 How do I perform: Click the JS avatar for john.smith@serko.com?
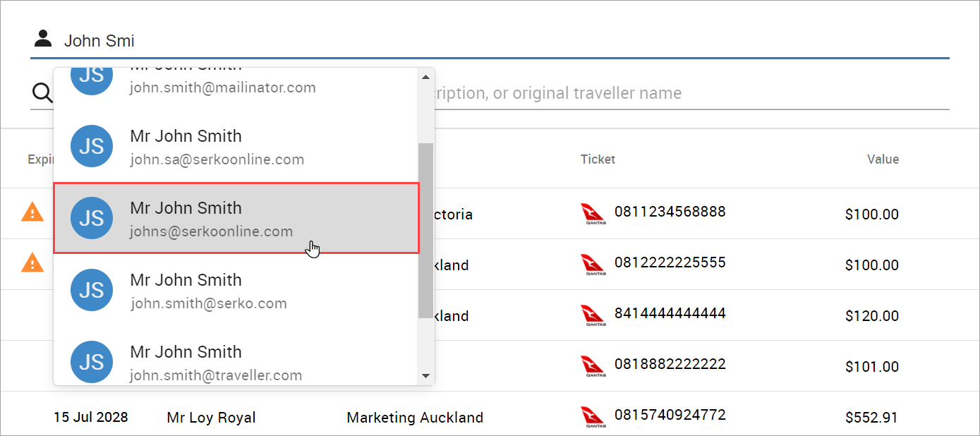(x=91, y=290)
